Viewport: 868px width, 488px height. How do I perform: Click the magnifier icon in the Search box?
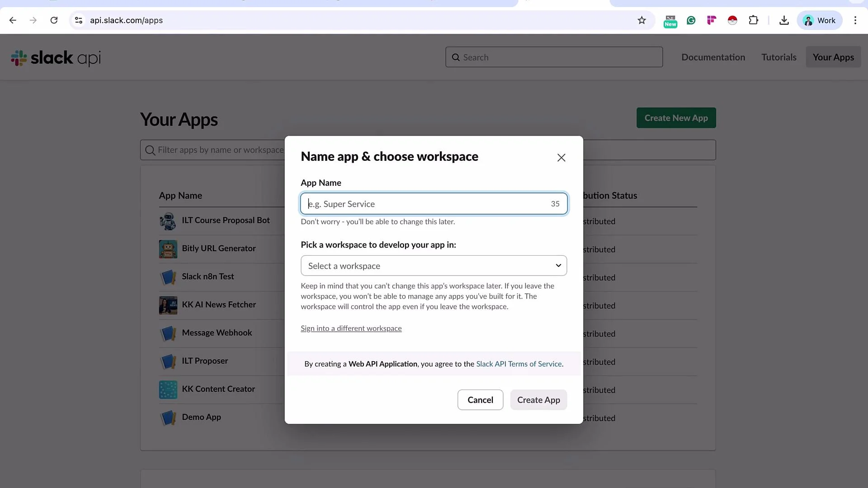tap(456, 57)
